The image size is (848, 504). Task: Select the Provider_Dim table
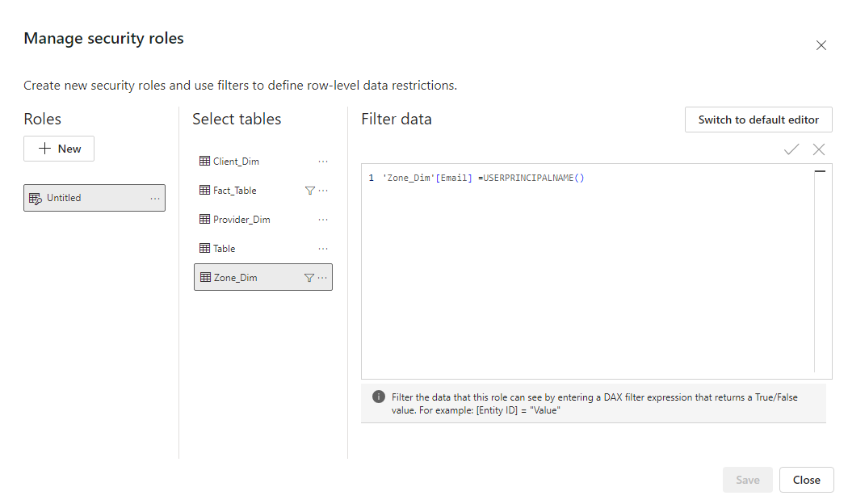[262, 220]
